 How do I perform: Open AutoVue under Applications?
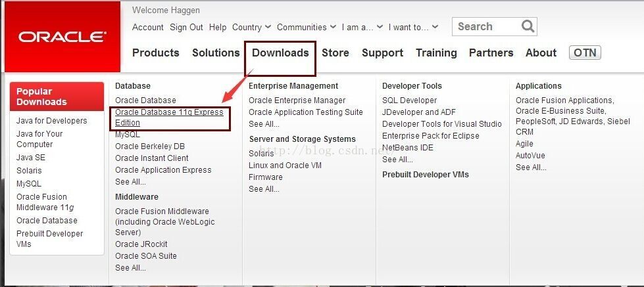pos(530,156)
